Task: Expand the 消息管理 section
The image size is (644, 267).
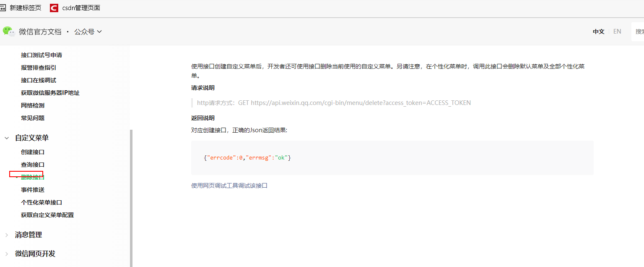Action: pos(7,235)
